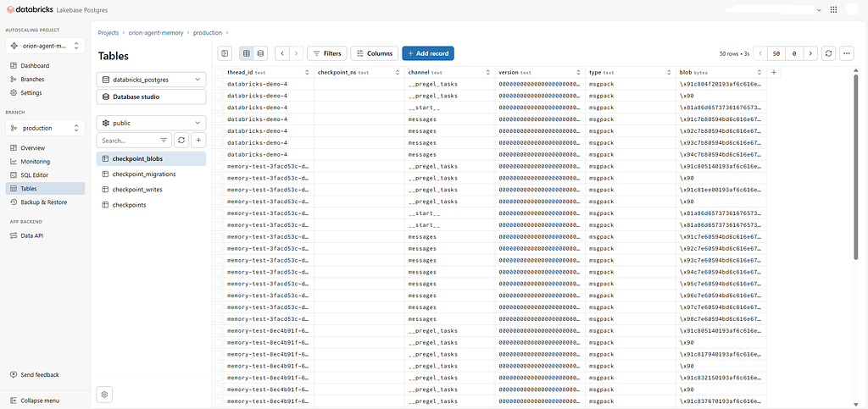
Task: Open the orion-agent-memory project selector
Action: [x=45, y=46]
